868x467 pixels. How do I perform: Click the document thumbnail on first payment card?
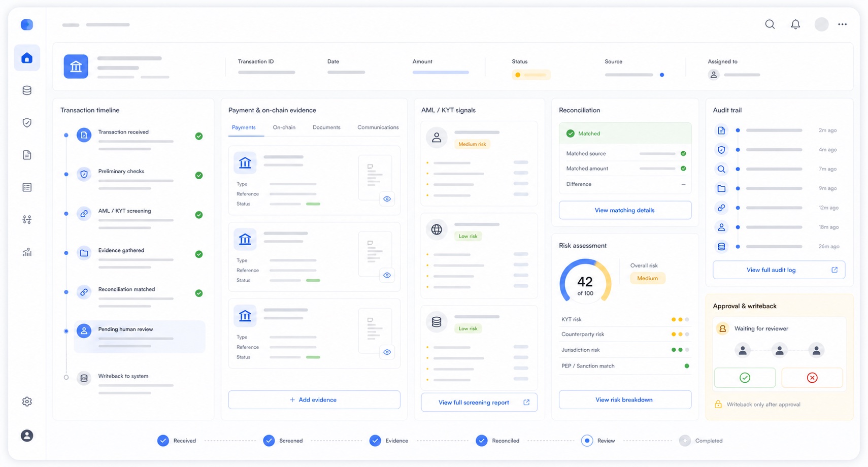click(375, 177)
